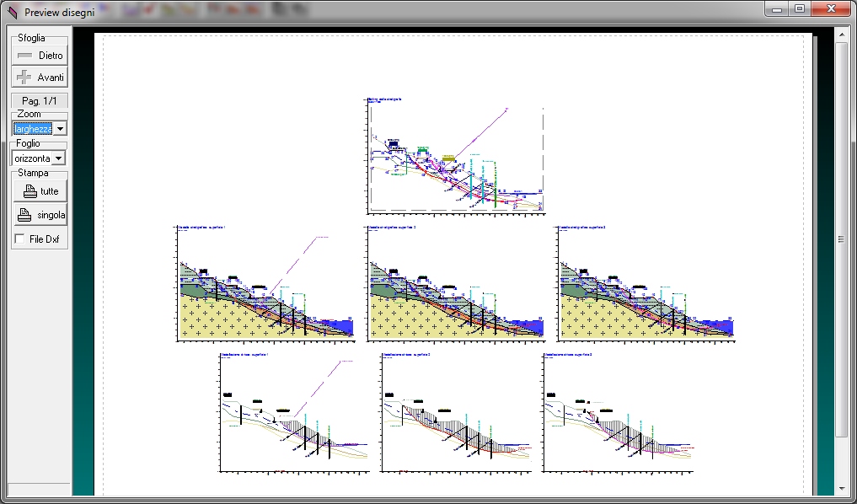Maximize the Preview disegni window
The height and width of the screenshot is (504, 857).
tap(800, 8)
